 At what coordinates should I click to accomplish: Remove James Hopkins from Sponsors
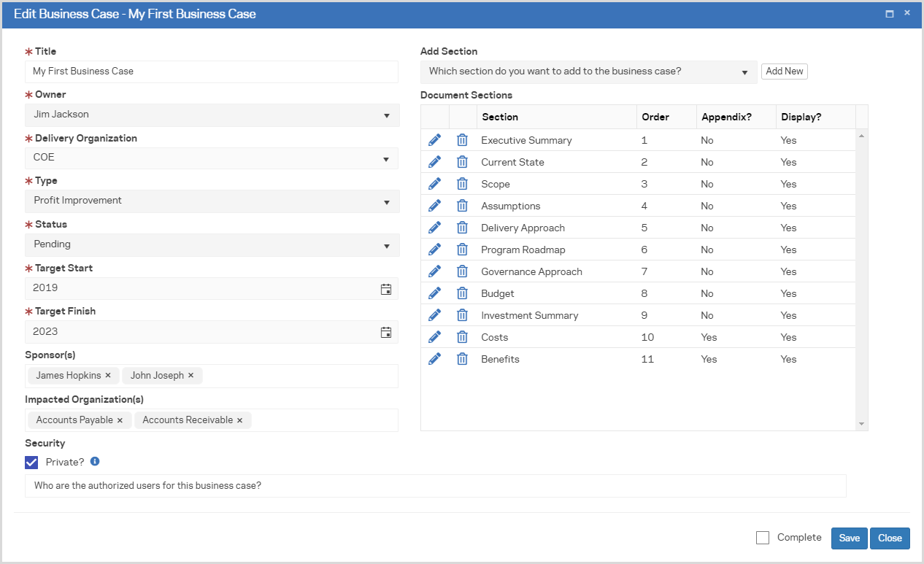108,376
